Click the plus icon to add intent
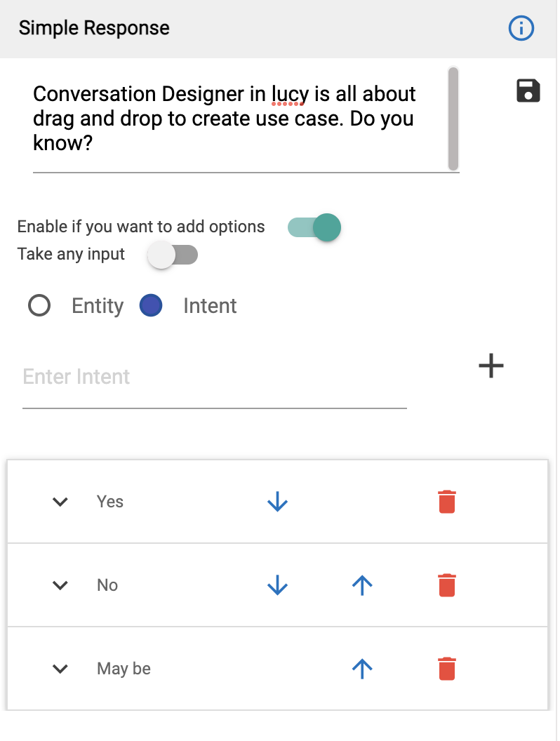560x741 pixels. [x=491, y=366]
